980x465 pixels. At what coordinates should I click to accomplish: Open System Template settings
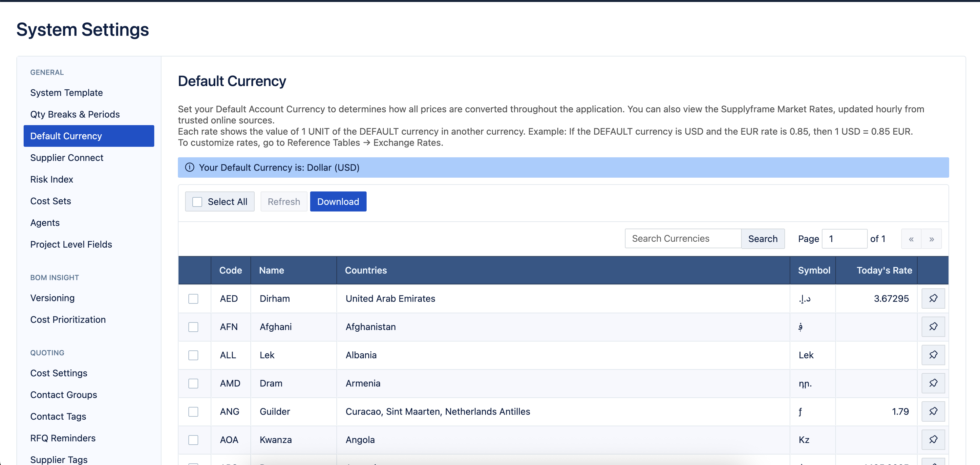(89, 93)
